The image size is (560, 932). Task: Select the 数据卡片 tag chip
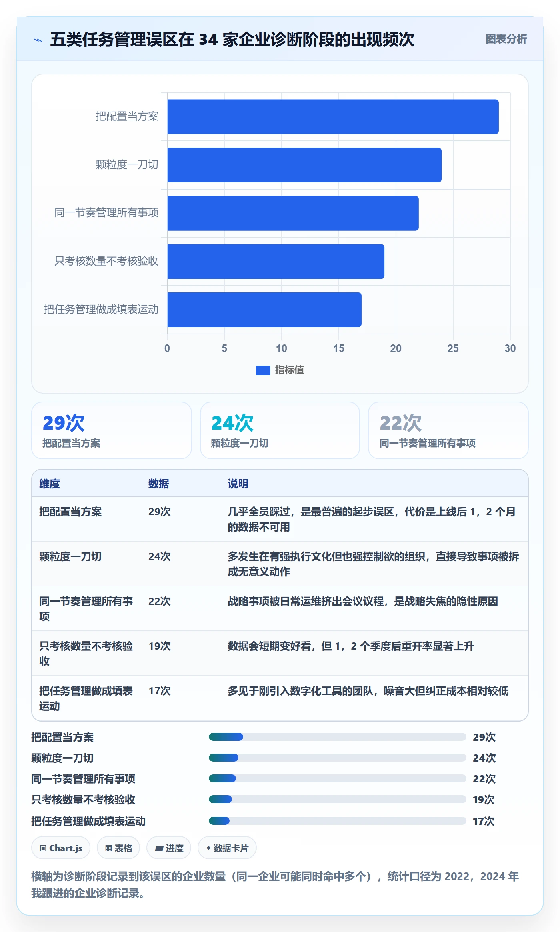tap(227, 848)
